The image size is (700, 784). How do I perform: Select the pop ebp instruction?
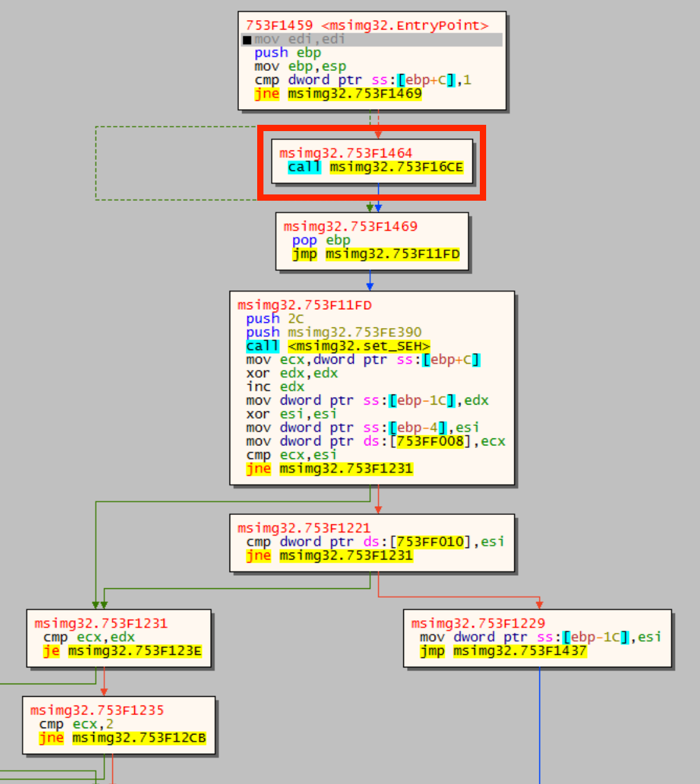321,240
